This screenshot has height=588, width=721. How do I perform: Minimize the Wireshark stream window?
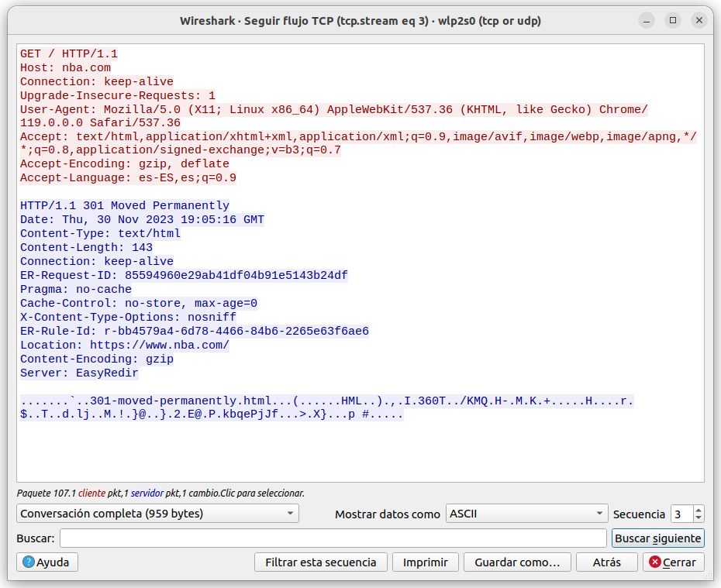[x=647, y=20]
